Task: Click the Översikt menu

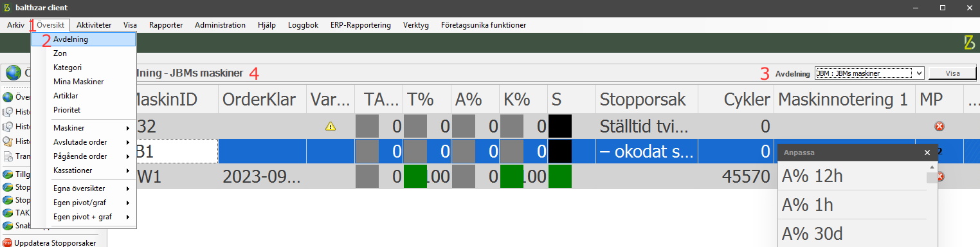Action: point(50,25)
